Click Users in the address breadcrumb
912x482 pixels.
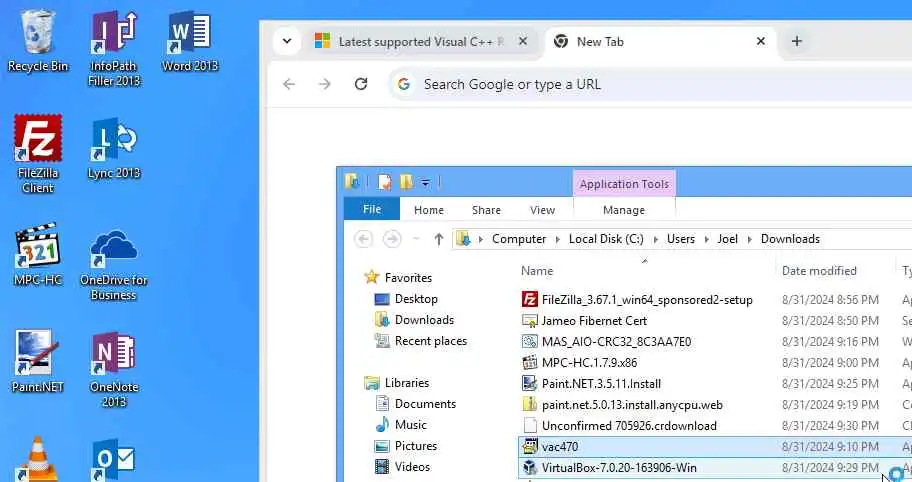point(681,239)
